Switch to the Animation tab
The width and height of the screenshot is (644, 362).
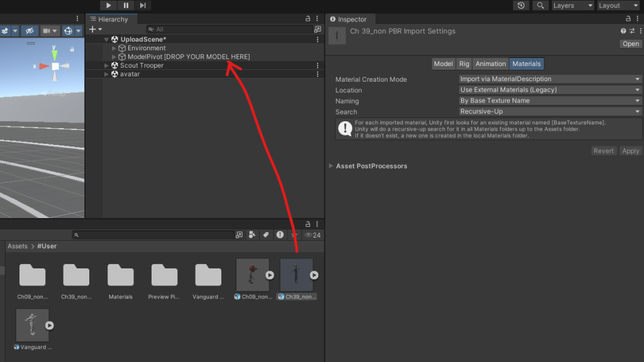click(491, 63)
